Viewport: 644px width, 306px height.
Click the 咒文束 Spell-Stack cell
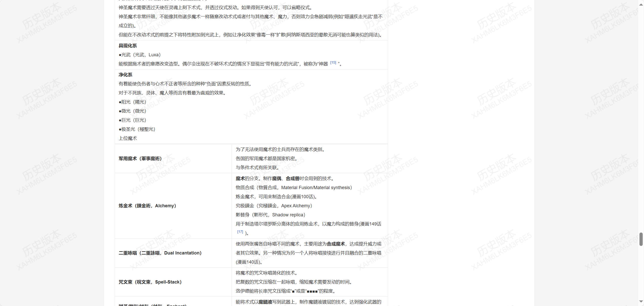pyautogui.click(x=173, y=282)
